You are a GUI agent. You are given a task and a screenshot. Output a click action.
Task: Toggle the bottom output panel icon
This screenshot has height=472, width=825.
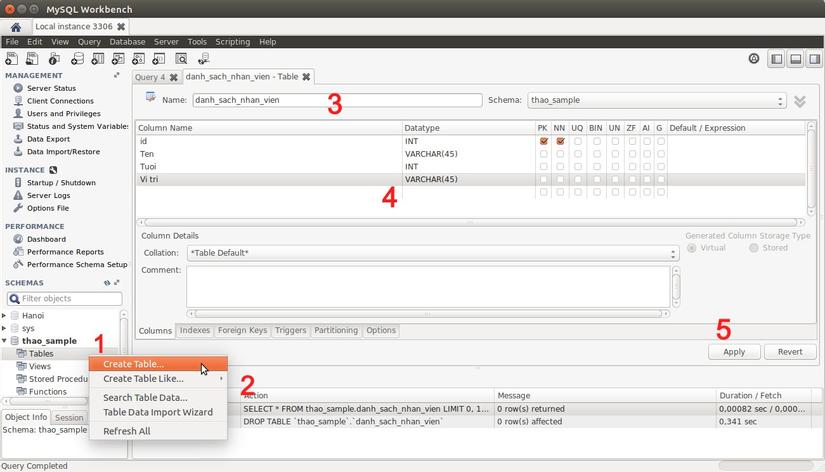pos(796,59)
